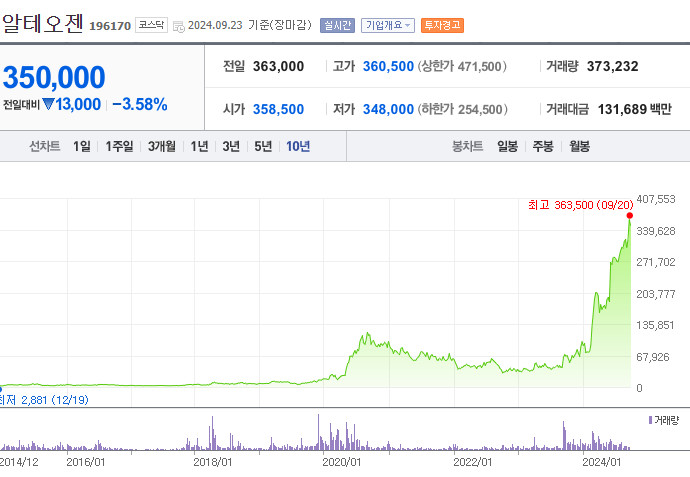Open the 기업개요 dropdown
The width and height of the screenshot is (690, 477).
tap(388, 26)
